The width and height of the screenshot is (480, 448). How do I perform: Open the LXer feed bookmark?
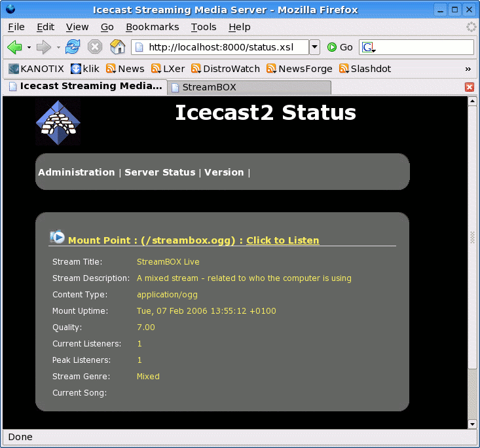pyautogui.click(x=168, y=69)
